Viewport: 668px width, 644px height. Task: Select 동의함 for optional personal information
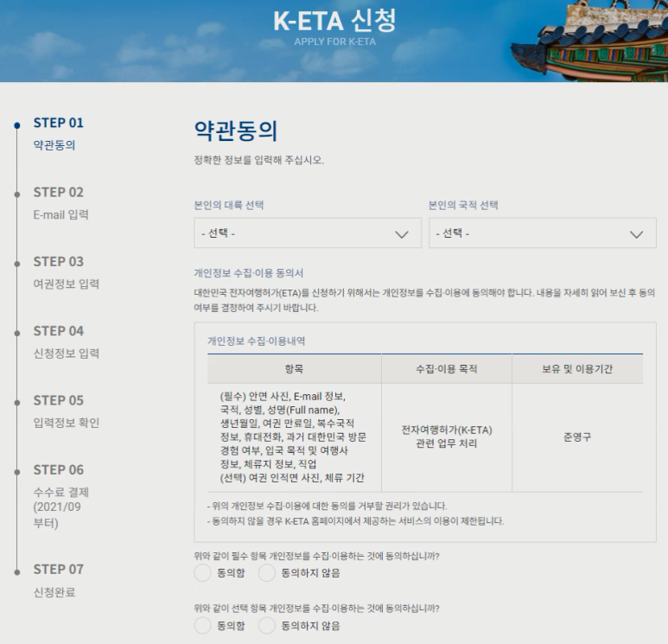[x=203, y=626]
